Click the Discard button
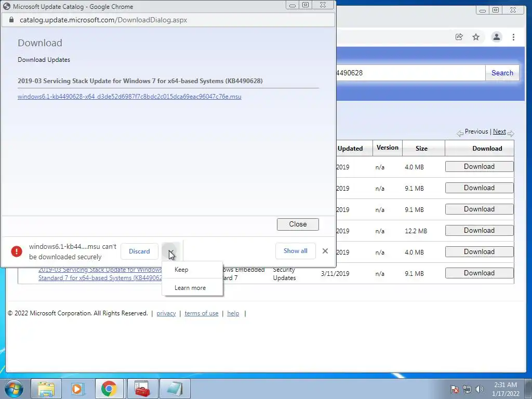 (139, 251)
